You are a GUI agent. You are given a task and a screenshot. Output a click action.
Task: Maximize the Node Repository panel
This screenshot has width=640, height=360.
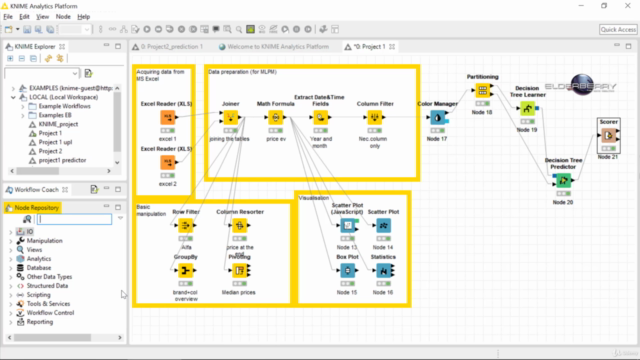(x=118, y=207)
